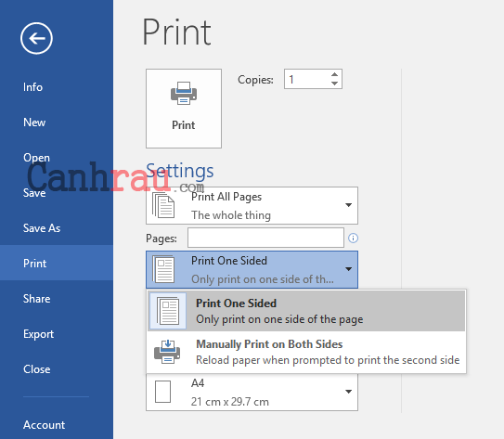Click the A4 paper size page icon
The width and height of the screenshot is (504, 439).
tap(162, 392)
